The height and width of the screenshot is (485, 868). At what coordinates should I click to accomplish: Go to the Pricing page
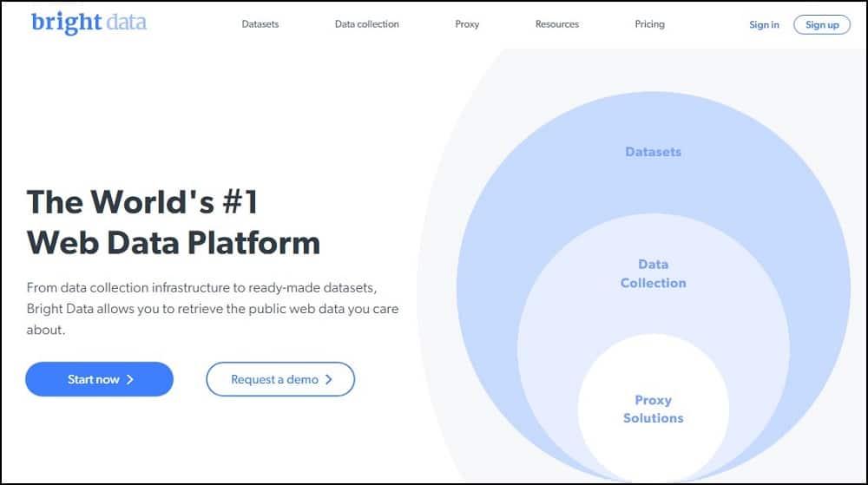point(649,24)
